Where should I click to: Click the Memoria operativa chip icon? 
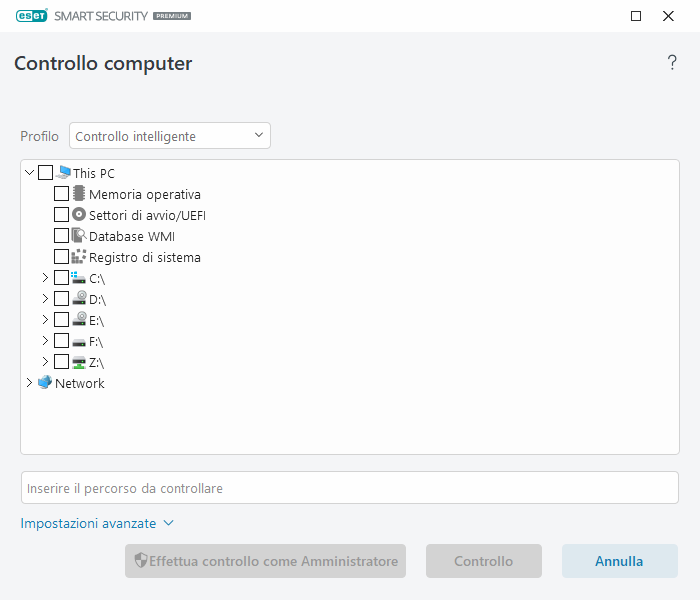[79, 194]
